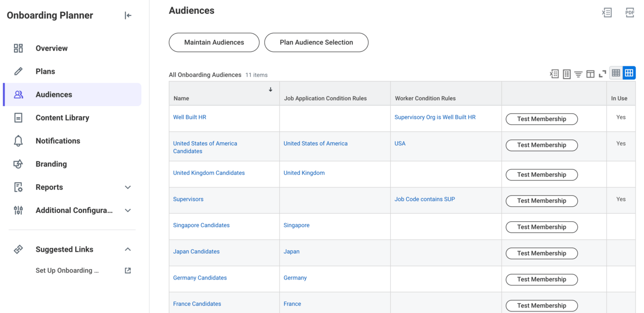
Task: Expand the Additional Configuration chevron
Action: pos(128,210)
